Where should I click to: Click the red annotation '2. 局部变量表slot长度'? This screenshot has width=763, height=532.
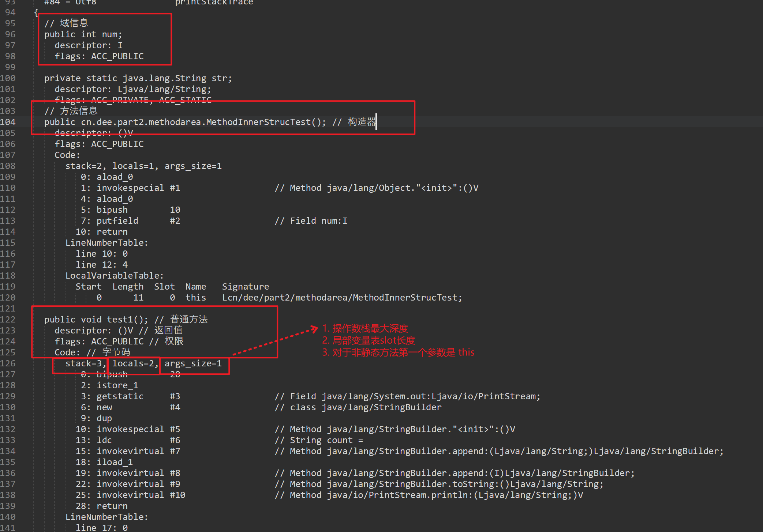369,340
